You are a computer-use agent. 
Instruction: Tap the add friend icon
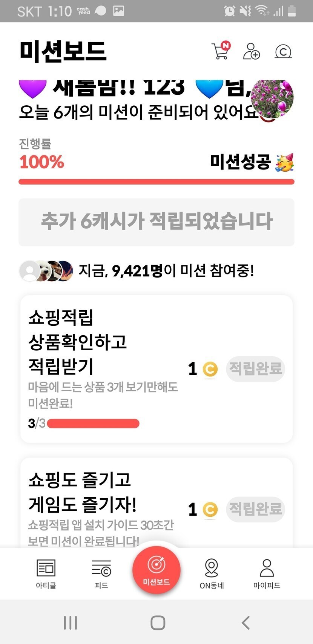(x=251, y=51)
